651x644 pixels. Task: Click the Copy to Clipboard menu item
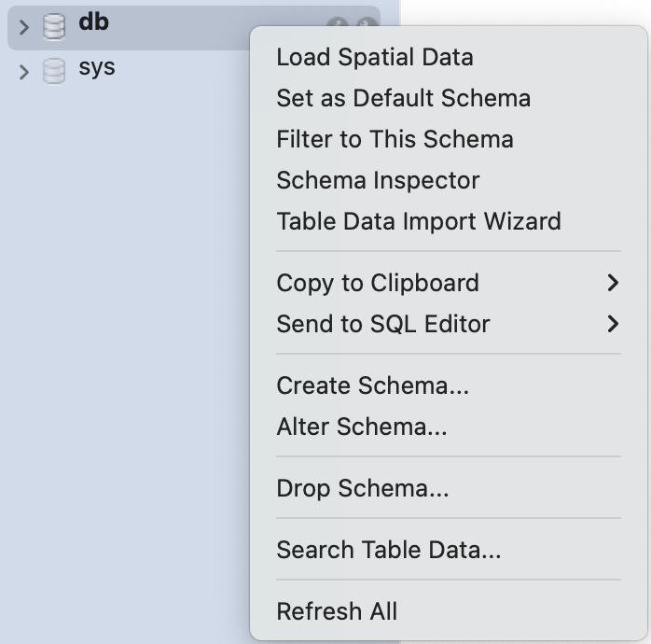tap(449, 283)
